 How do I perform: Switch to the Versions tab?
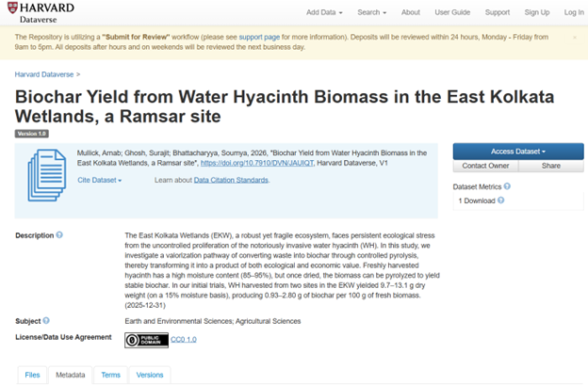point(150,375)
